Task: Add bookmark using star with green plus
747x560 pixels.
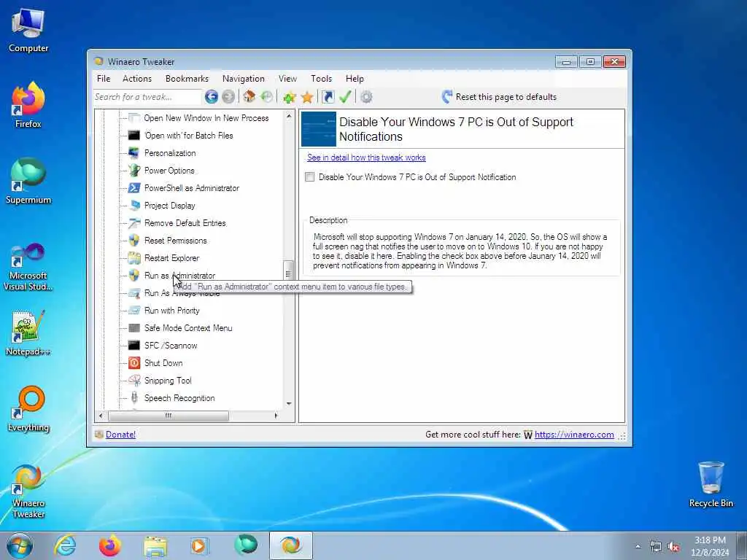Action: click(x=289, y=97)
